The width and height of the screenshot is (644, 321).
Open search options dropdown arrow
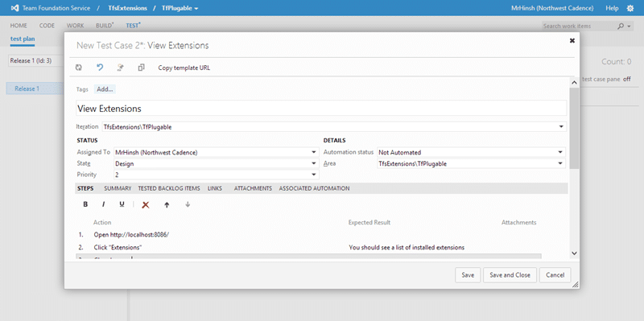click(x=630, y=26)
